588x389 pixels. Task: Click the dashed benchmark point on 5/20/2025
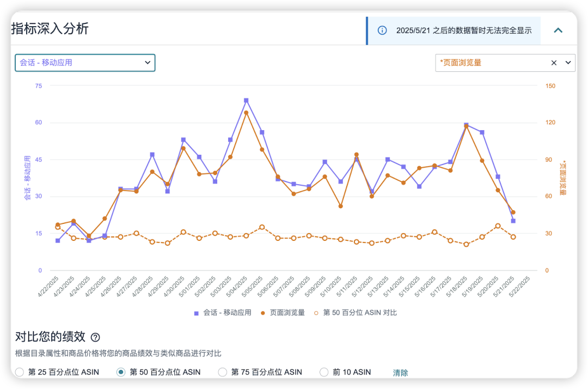tap(498, 226)
